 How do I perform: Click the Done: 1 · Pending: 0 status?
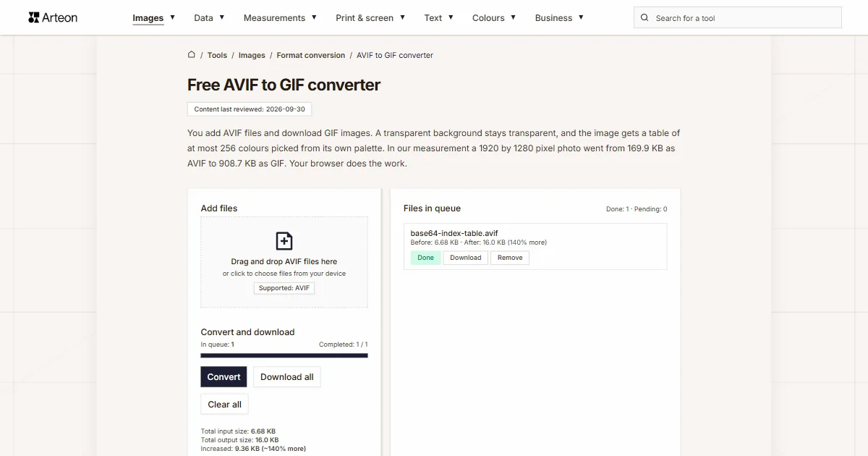[x=637, y=209]
